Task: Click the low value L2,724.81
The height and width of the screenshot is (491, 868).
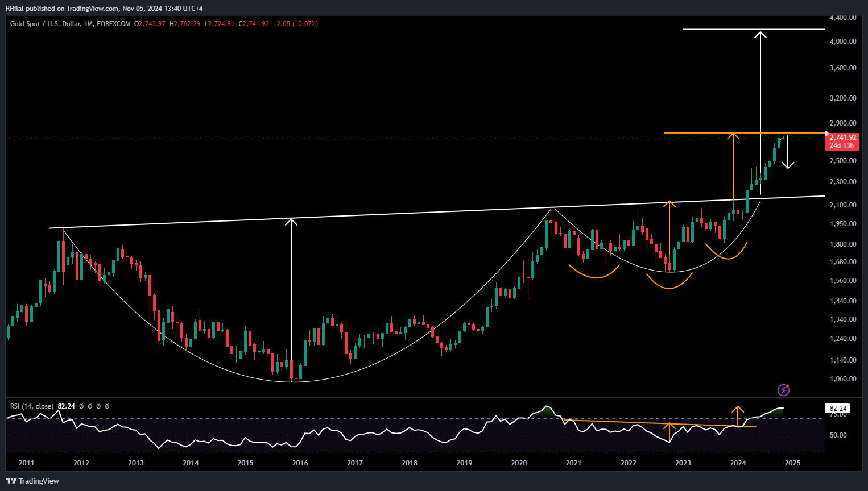Action: click(x=220, y=24)
